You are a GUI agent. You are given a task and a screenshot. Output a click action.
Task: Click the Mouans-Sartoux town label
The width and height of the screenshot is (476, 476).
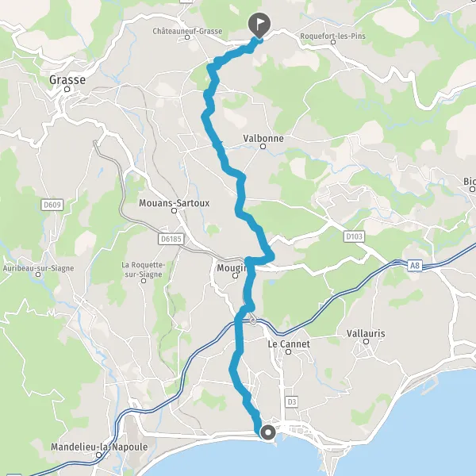coord(175,203)
